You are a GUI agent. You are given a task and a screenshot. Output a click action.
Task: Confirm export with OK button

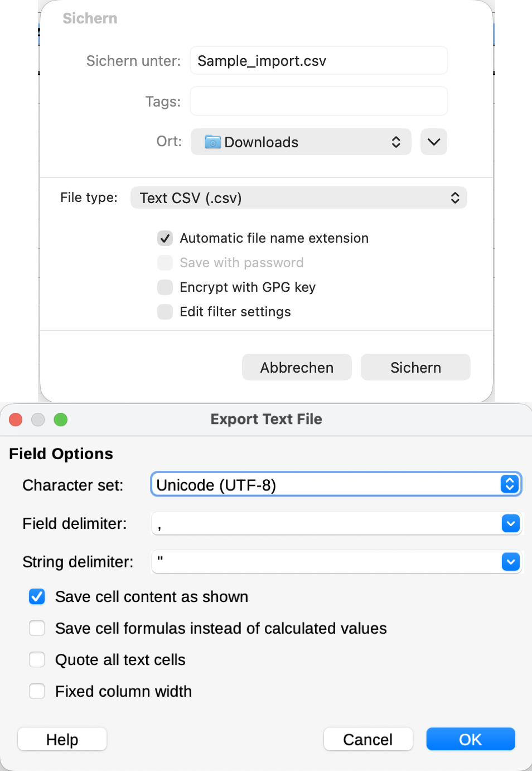click(471, 739)
